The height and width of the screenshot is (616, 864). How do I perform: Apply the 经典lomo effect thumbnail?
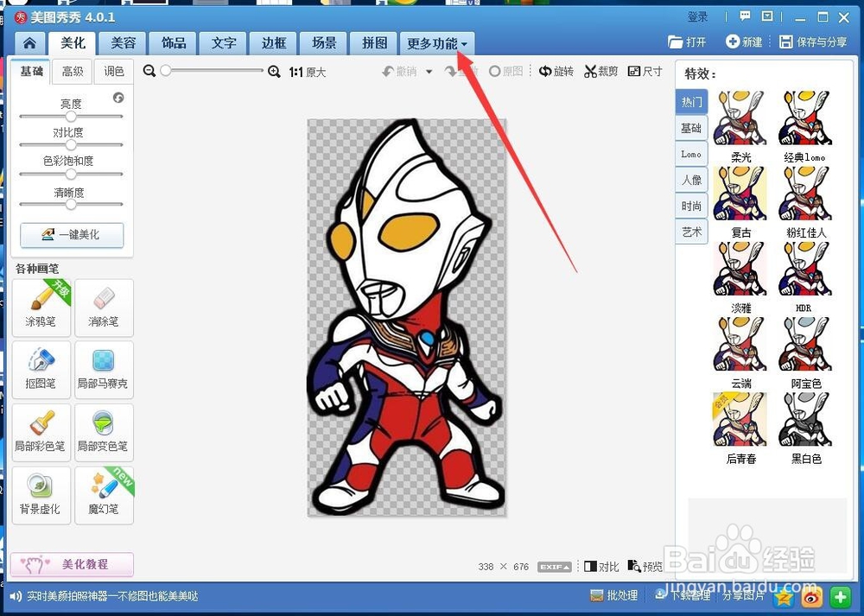(805, 118)
